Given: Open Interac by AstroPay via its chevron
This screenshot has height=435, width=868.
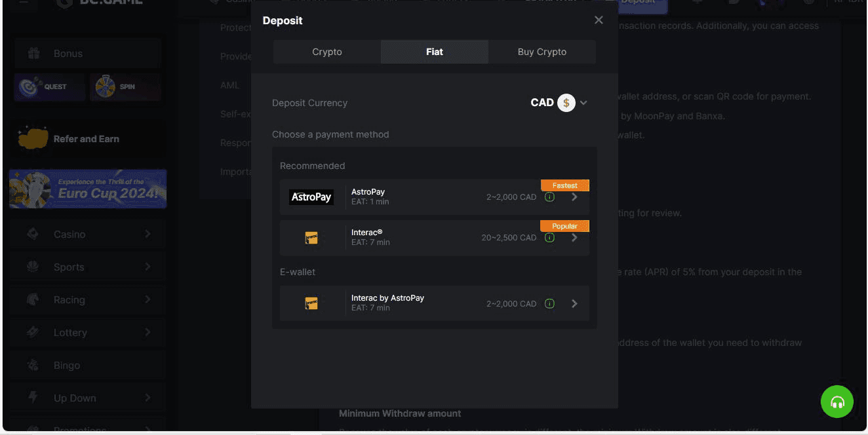Looking at the screenshot, I should pos(574,303).
